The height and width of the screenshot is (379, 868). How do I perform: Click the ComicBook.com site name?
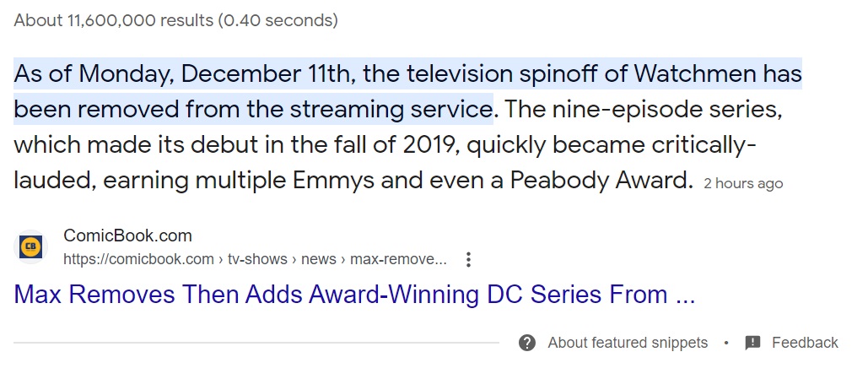tap(127, 236)
